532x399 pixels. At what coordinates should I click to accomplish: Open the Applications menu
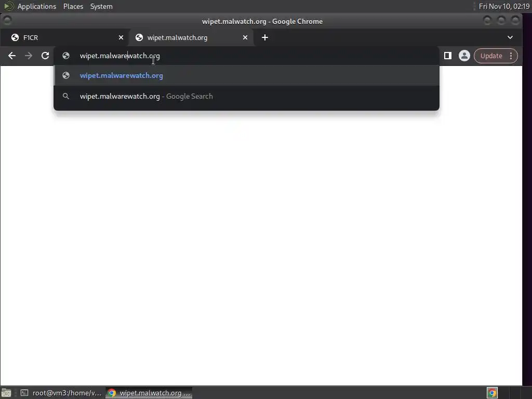point(37,6)
